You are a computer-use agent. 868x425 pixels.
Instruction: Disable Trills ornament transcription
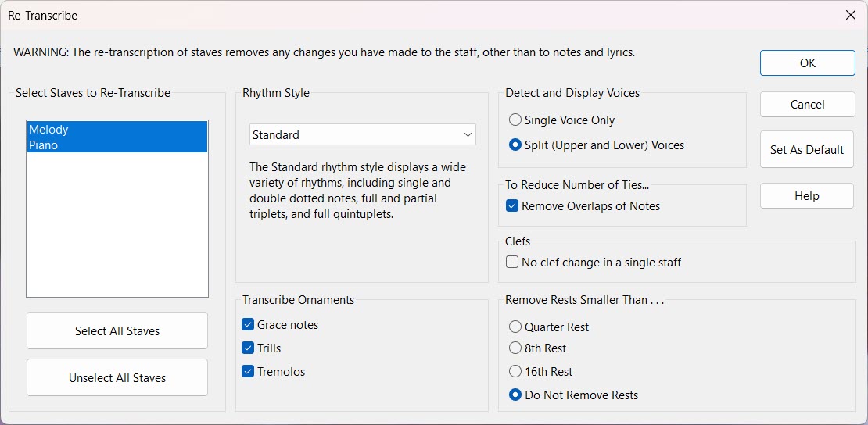[x=249, y=348]
